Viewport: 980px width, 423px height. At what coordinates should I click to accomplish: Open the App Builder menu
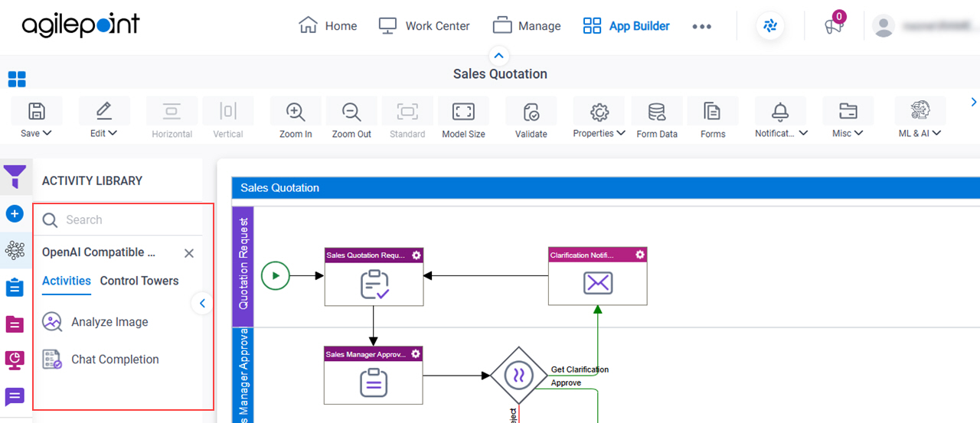[626, 26]
